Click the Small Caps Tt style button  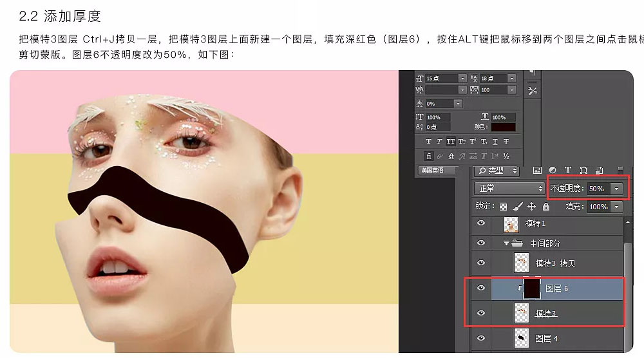(x=462, y=142)
